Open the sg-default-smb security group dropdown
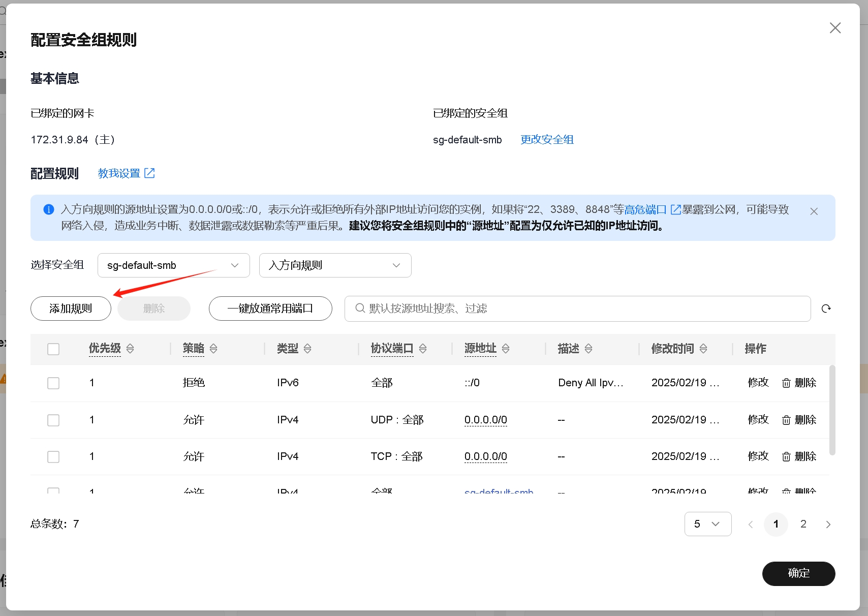The height and width of the screenshot is (616, 868). click(x=173, y=265)
